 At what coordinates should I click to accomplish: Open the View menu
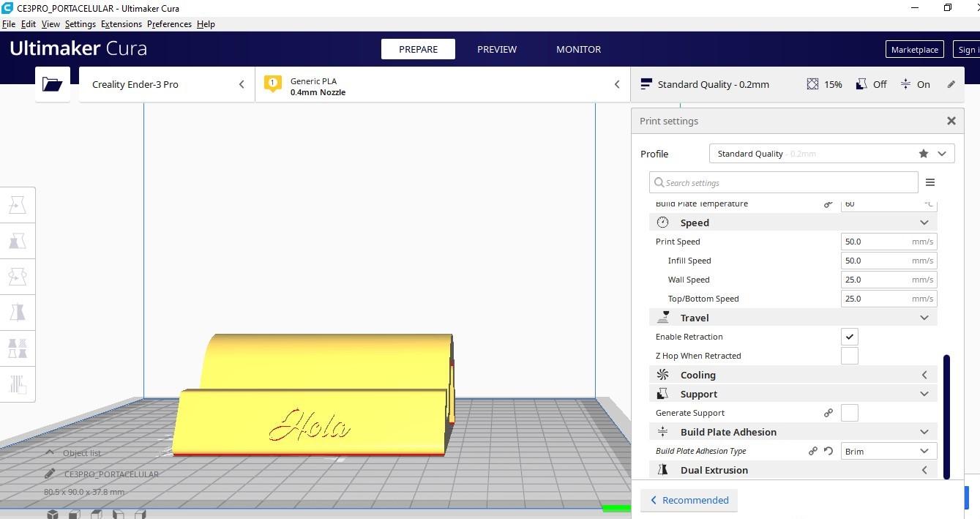51,24
